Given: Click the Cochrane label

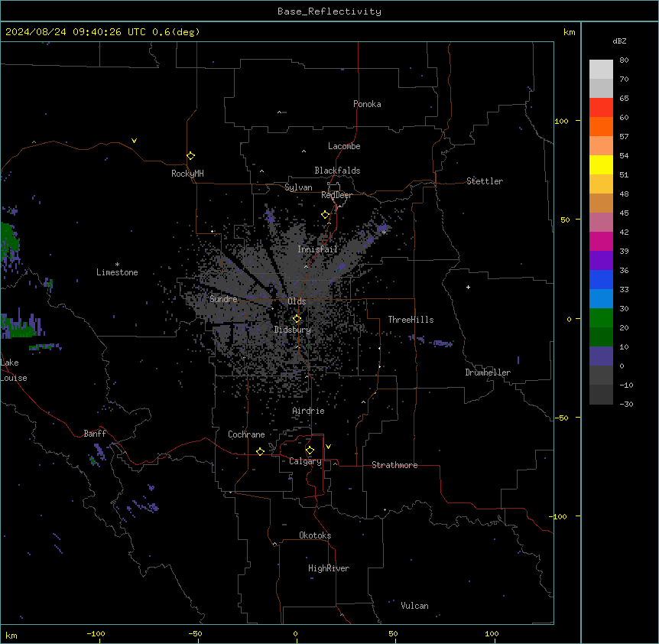Looking at the screenshot, I should 246,434.
